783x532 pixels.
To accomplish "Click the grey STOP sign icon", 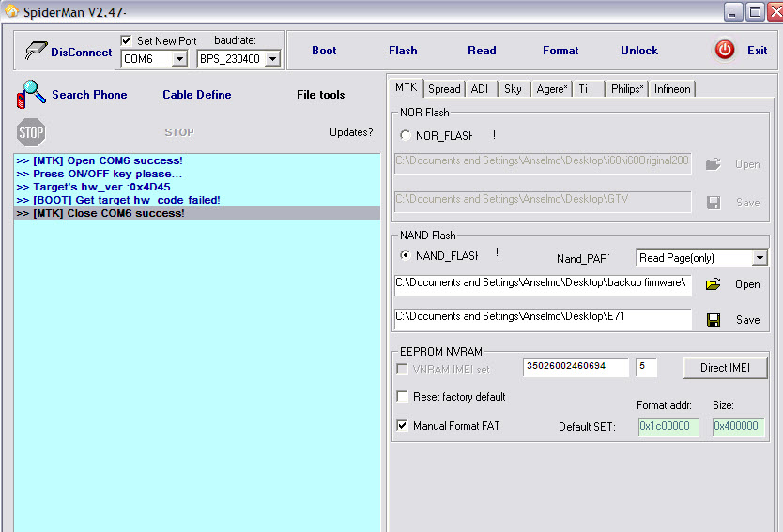I will point(31,132).
